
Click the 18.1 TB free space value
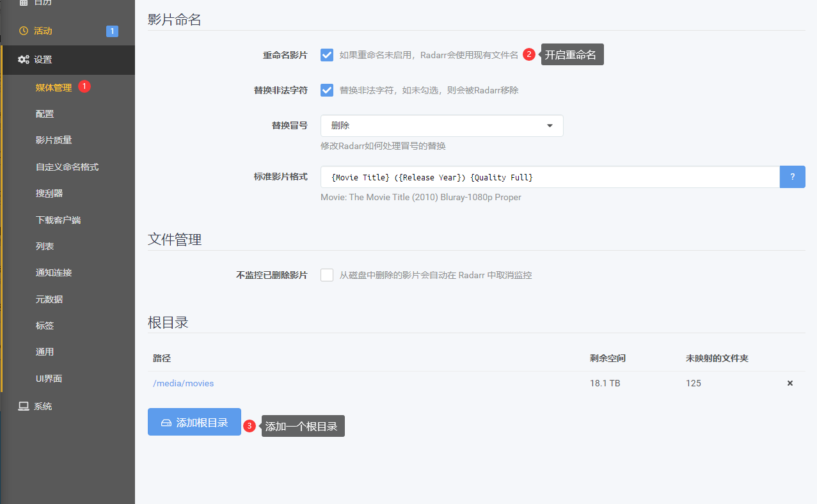click(605, 383)
